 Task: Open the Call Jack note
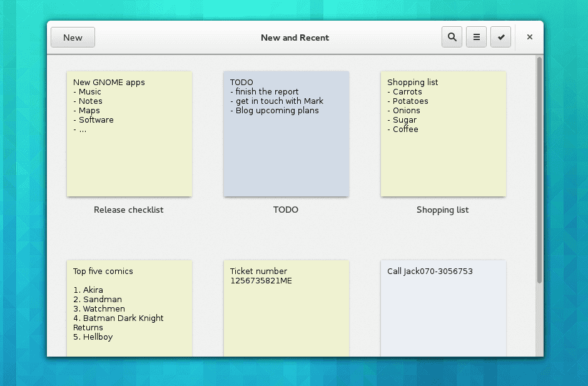[x=444, y=308]
